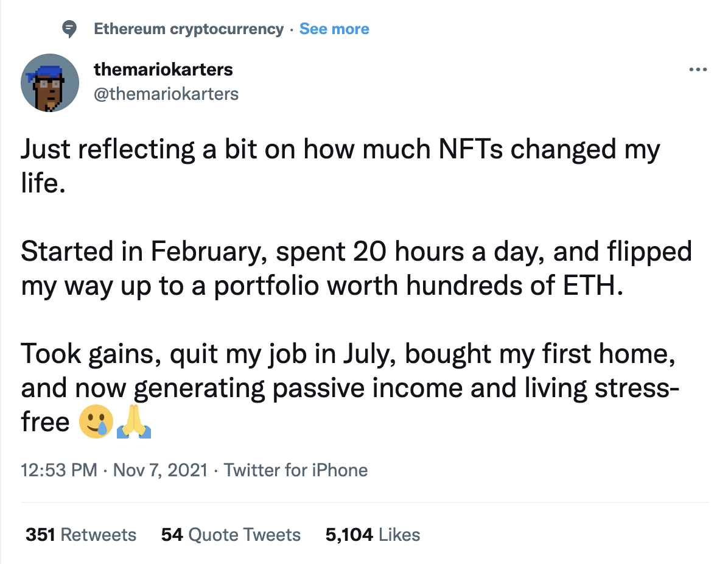Open the three-dot more options menu
This screenshot has width=728, height=564.
[698, 70]
